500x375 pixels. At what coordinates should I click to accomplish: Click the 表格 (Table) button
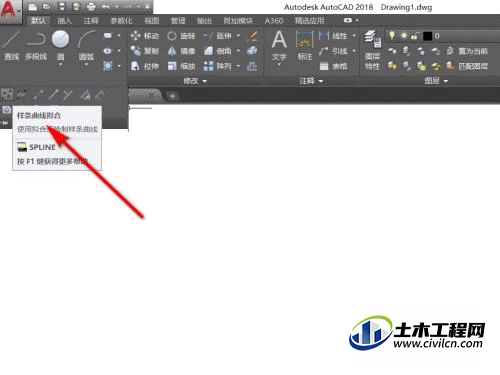pos(333,66)
